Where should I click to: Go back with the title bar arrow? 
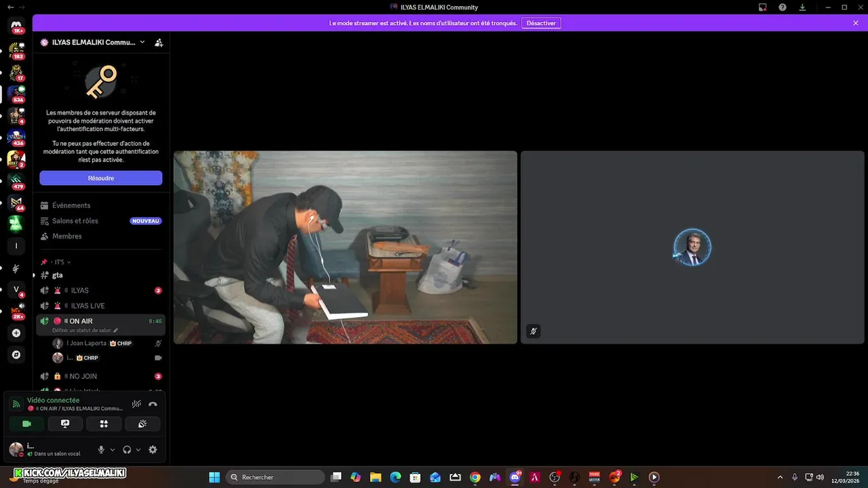tap(10, 7)
